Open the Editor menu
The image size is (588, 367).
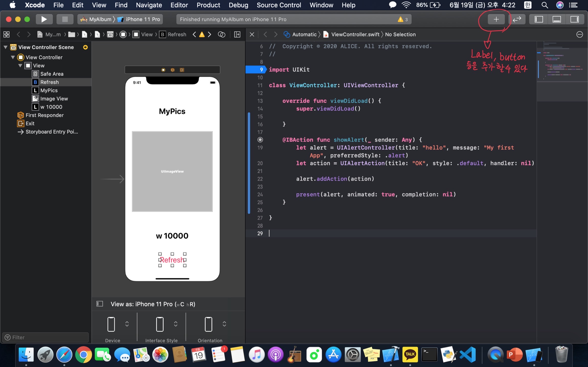click(x=179, y=5)
